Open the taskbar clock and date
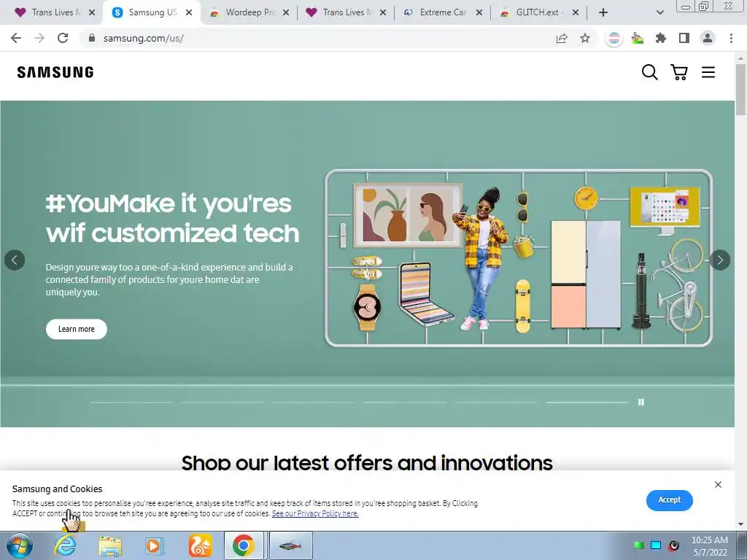This screenshot has width=747, height=560. 709,546
